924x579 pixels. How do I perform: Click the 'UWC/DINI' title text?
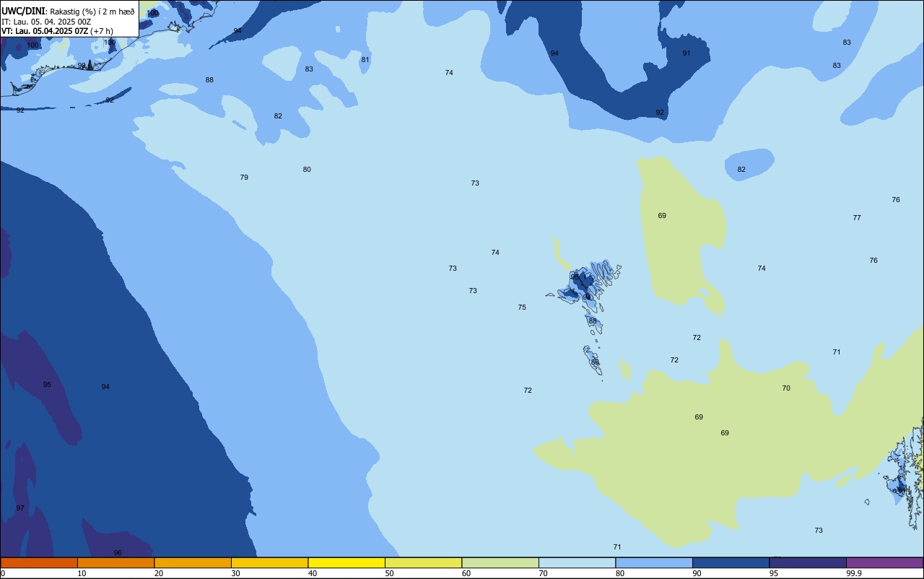(24, 11)
